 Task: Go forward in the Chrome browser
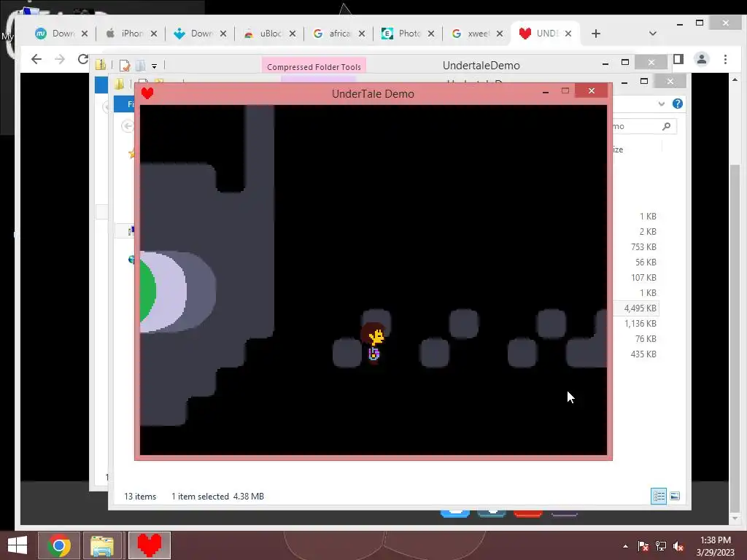pos(60,59)
